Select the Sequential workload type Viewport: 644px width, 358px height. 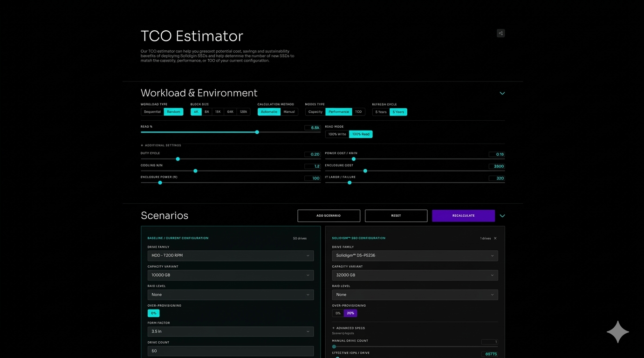point(152,111)
